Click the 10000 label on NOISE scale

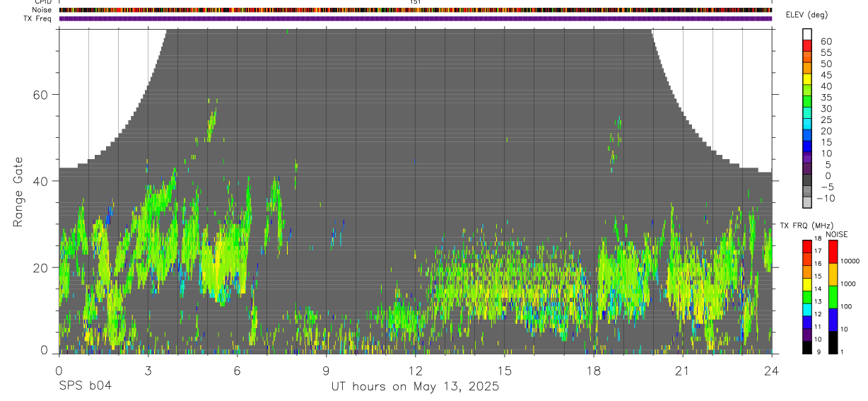(x=849, y=262)
